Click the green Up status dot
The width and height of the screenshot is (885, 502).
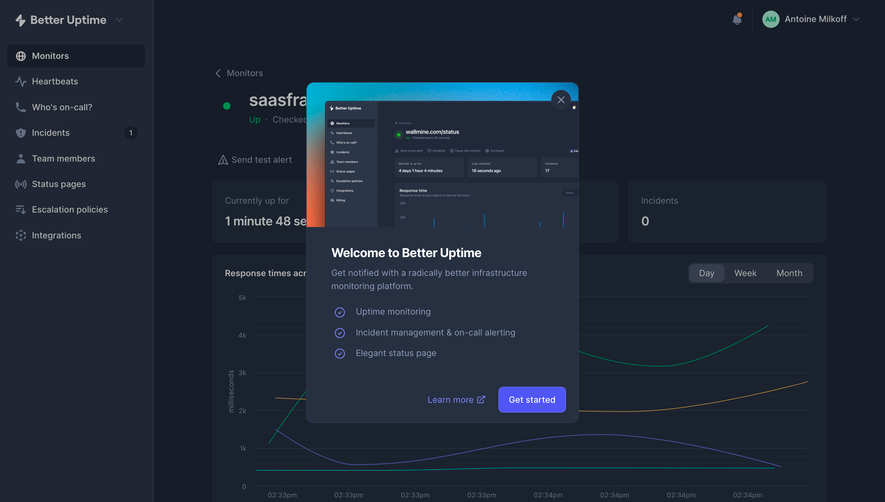click(227, 106)
